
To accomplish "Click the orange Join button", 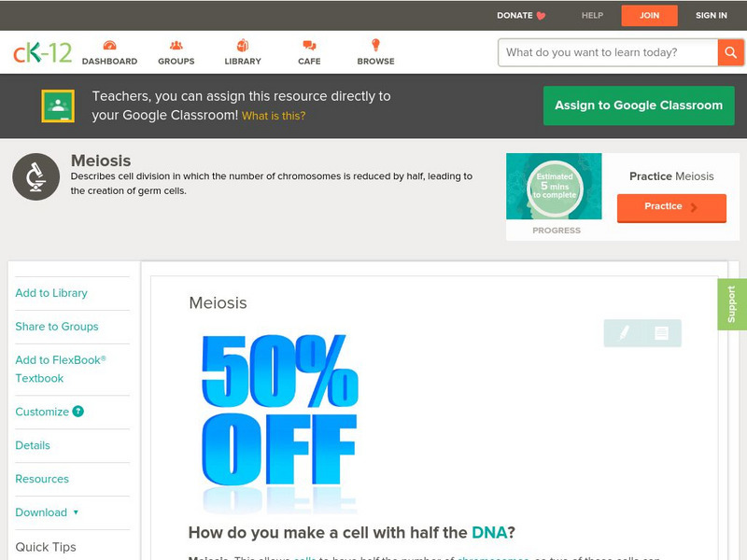I will (649, 16).
